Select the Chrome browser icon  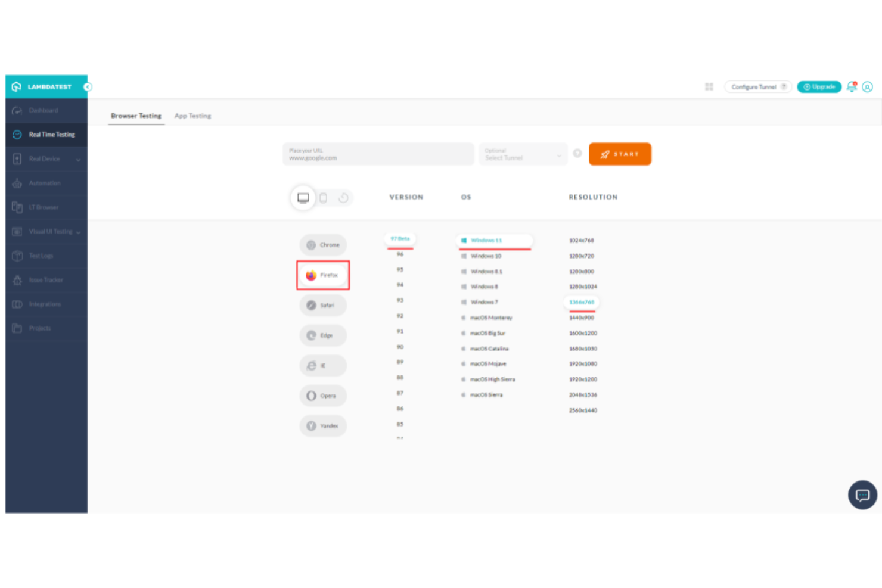tap(323, 245)
